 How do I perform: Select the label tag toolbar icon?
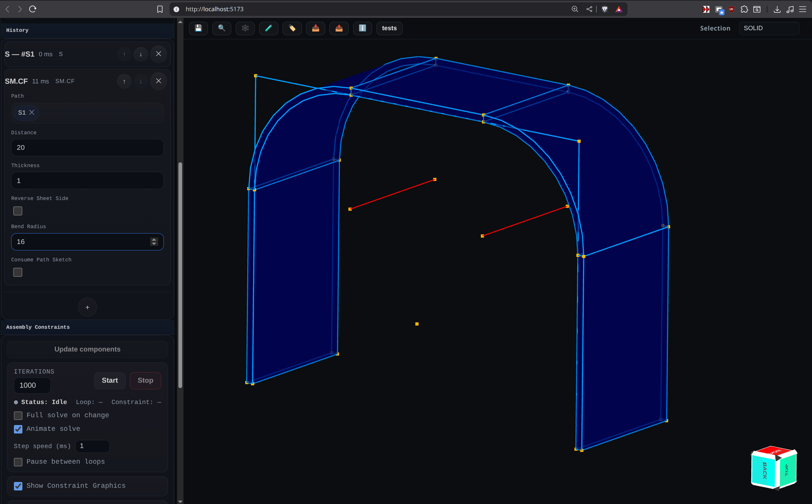click(x=292, y=28)
